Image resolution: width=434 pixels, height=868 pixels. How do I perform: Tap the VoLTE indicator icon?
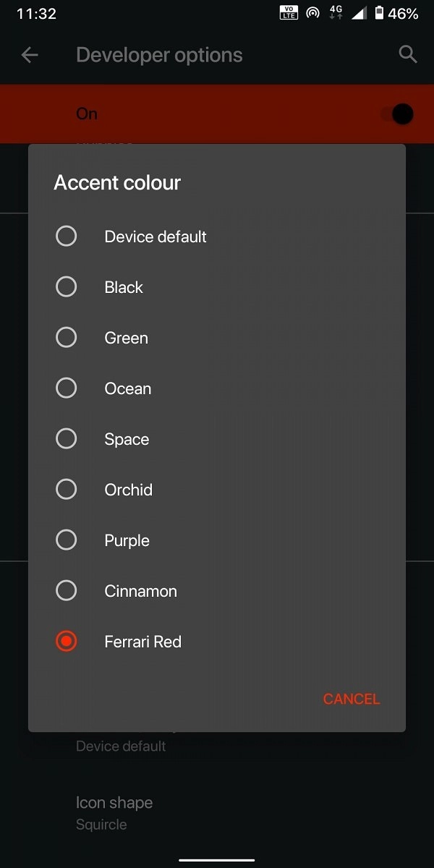(x=289, y=13)
